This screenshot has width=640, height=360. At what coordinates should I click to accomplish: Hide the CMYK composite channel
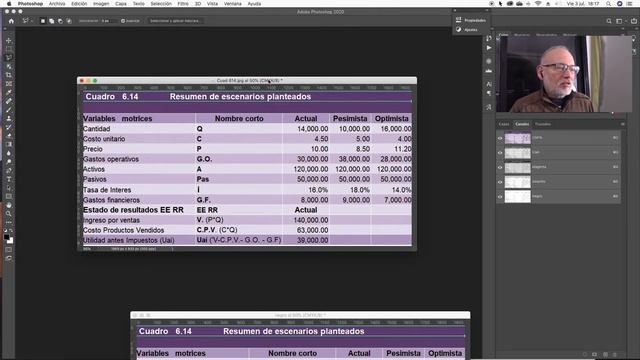(500, 138)
